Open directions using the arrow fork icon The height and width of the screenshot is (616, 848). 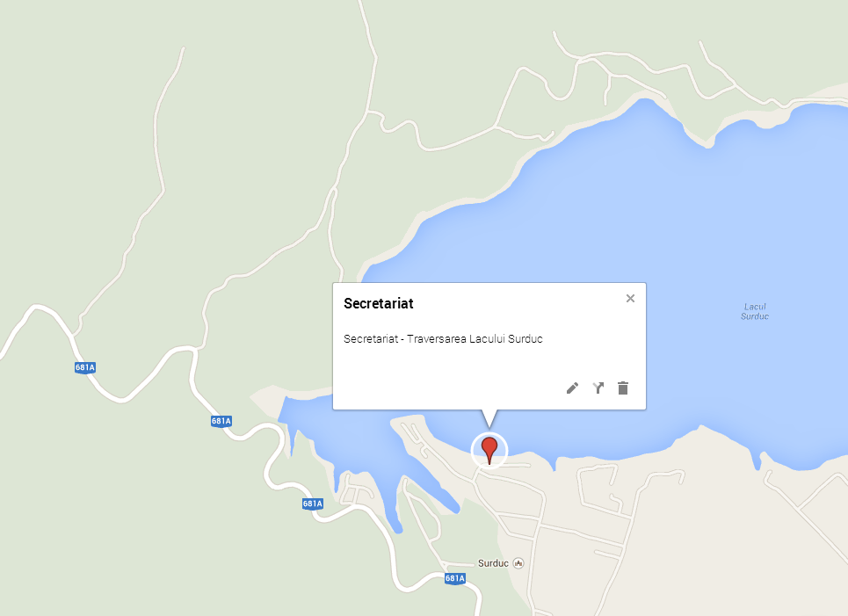coord(598,388)
